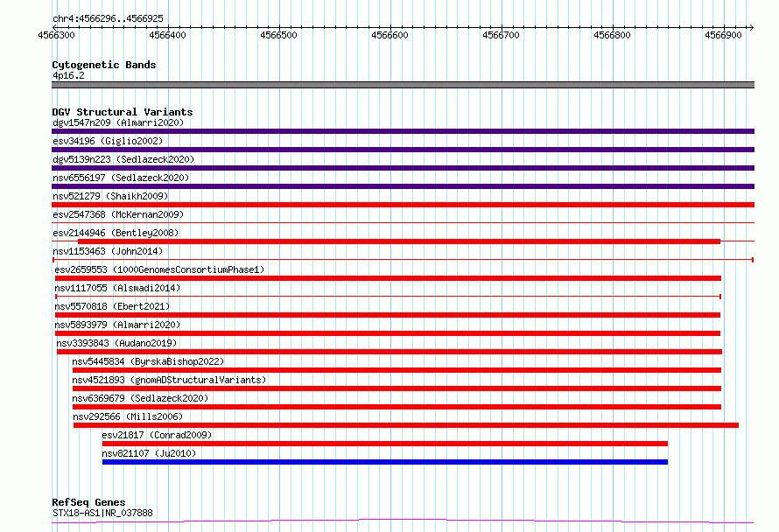The image size is (779, 532).
Task: Click ruler position 4566800
Action: tap(612, 35)
